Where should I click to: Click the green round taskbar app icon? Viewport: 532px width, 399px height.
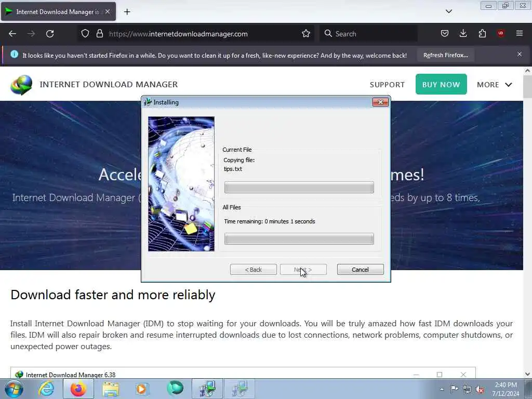click(x=175, y=389)
